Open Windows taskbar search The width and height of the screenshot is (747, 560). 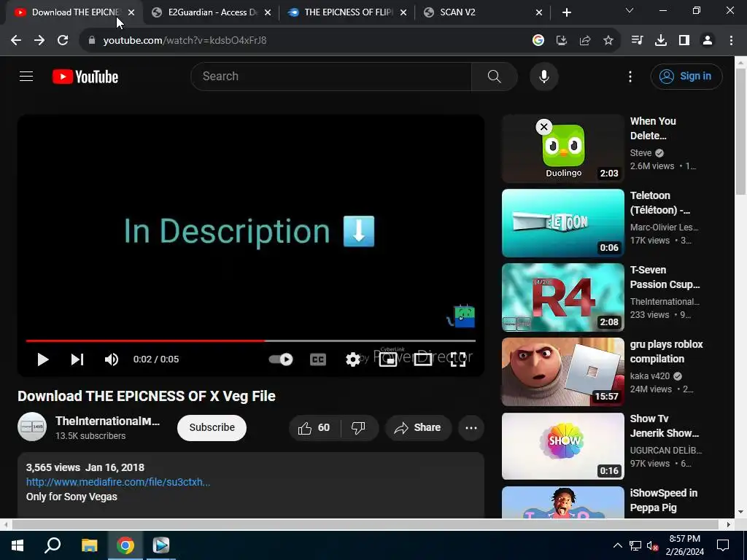point(53,545)
